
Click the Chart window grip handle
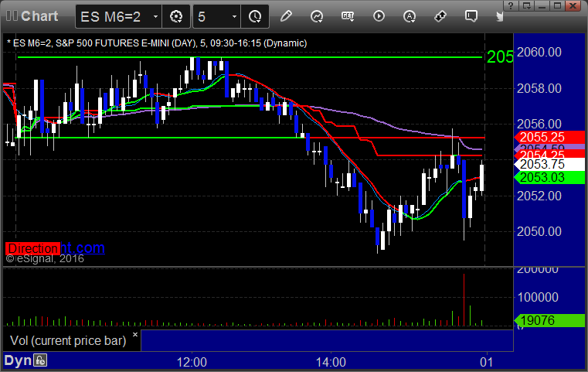tap(12, 15)
